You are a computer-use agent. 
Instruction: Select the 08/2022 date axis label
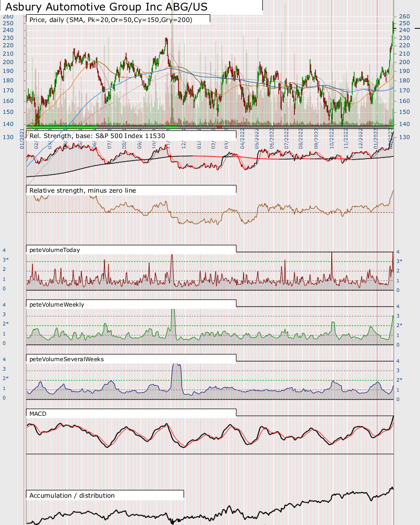click(301, 139)
